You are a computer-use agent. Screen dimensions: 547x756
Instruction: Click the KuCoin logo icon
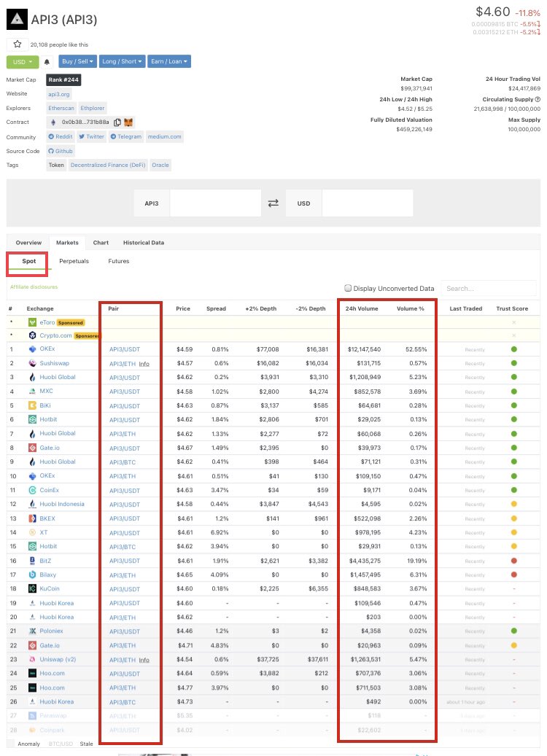click(x=32, y=589)
